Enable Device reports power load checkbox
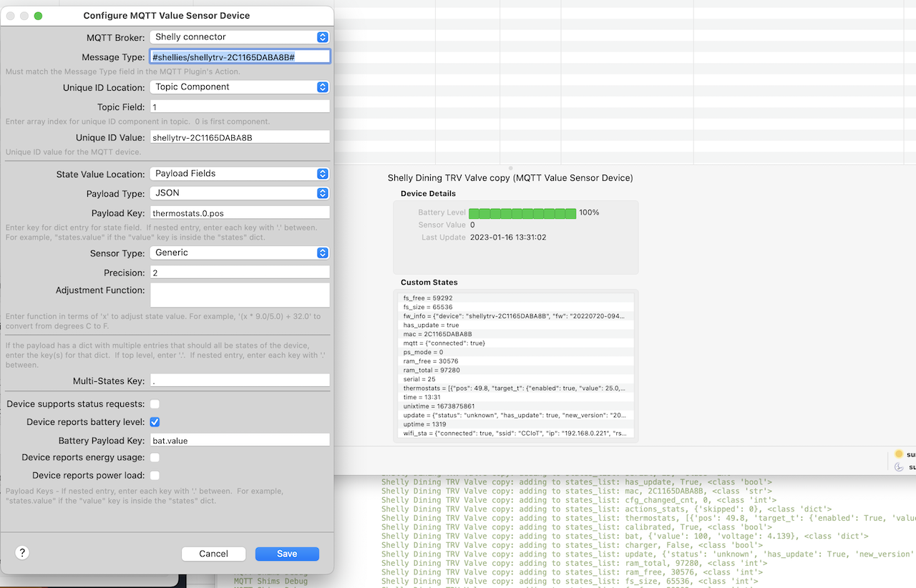This screenshot has height=588, width=916. coord(155,476)
